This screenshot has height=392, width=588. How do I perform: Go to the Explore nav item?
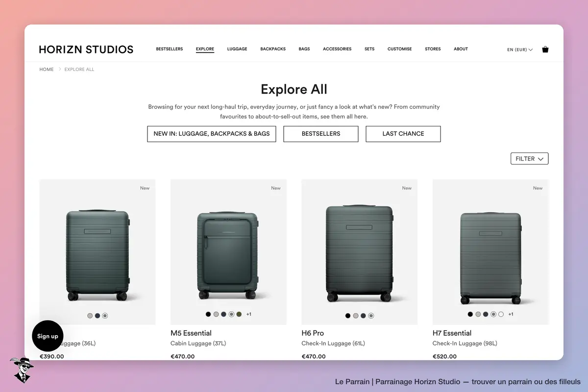coord(205,49)
